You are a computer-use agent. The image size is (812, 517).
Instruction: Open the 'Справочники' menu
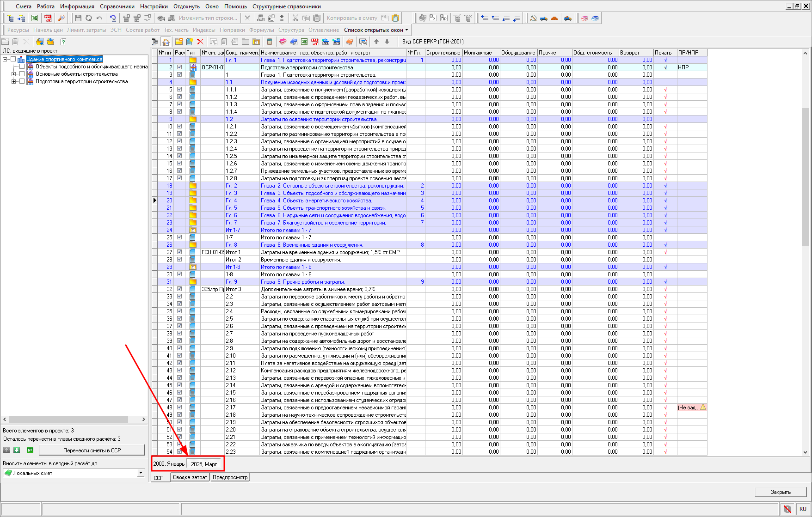click(x=117, y=6)
